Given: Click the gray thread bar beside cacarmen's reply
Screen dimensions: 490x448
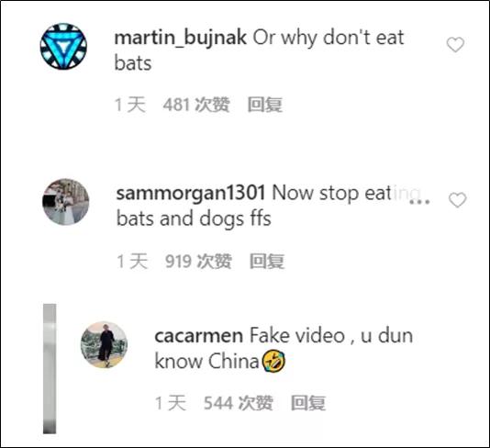Looking at the screenshot, I should [x=50, y=369].
